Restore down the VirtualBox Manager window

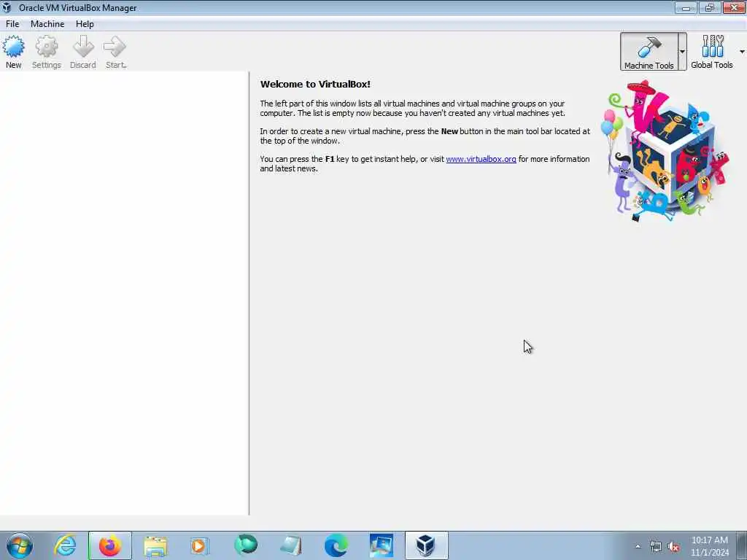[x=709, y=7]
